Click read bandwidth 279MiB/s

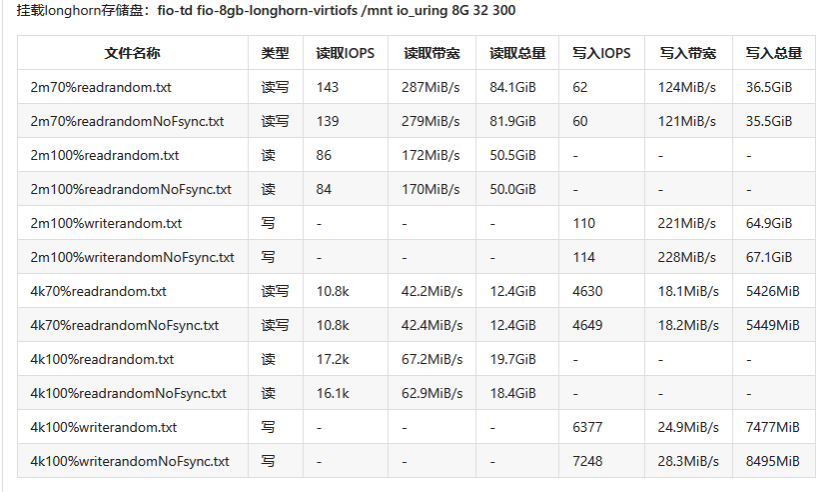(430, 121)
